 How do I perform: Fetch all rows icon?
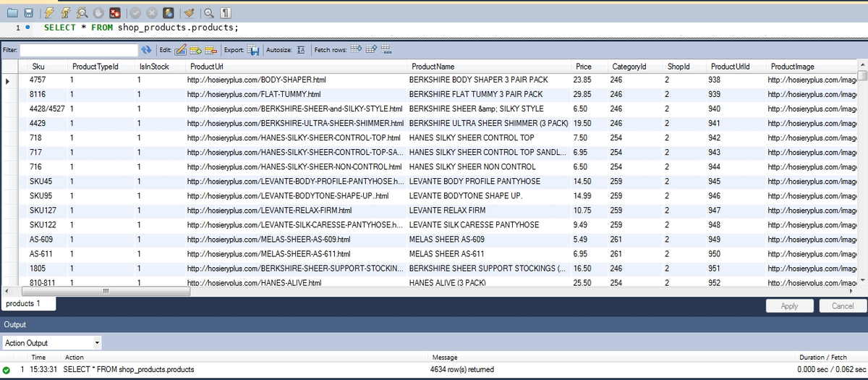(371, 48)
